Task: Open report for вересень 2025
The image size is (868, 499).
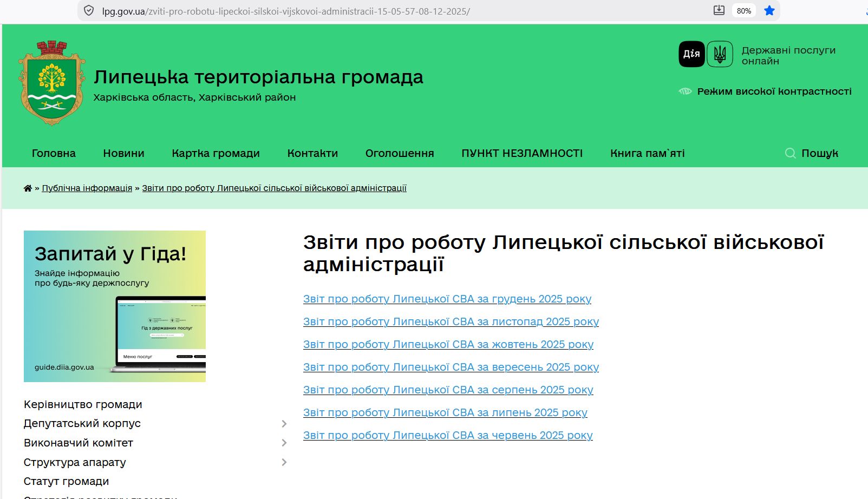Action: tap(451, 367)
